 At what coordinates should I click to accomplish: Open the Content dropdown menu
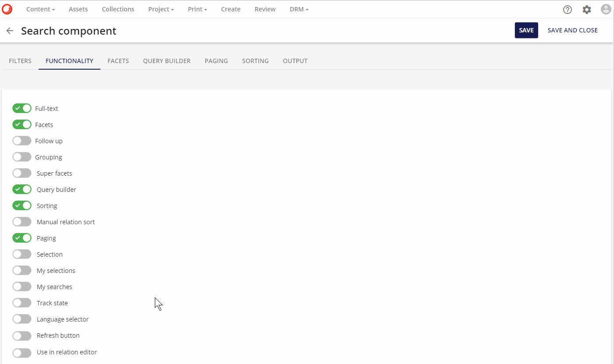pos(40,9)
